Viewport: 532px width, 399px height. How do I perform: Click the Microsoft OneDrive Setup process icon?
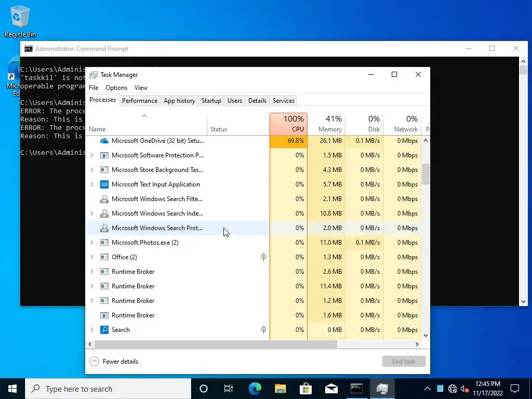(x=104, y=141)
